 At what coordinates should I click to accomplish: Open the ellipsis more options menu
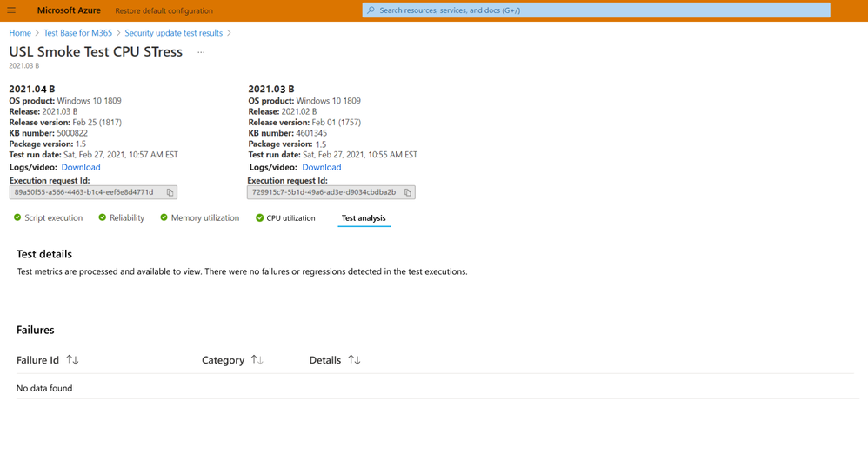(201, 52)
